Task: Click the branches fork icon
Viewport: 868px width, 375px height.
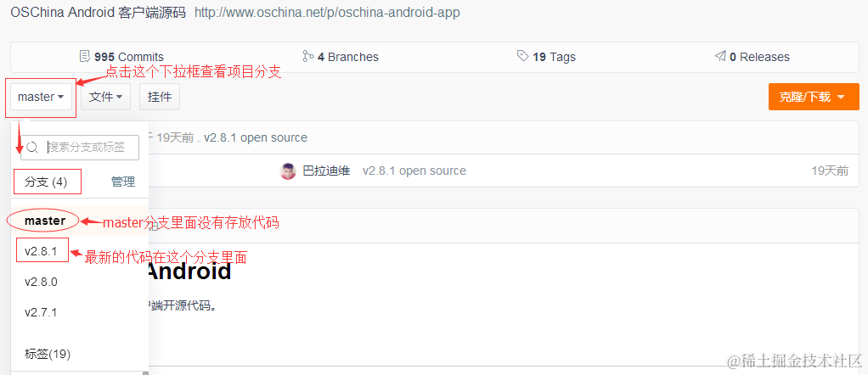Action: (307, 56)
